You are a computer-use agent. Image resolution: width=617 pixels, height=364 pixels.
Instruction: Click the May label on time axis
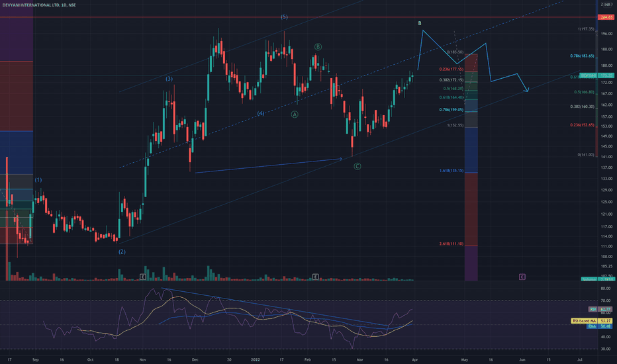(465, 359)
